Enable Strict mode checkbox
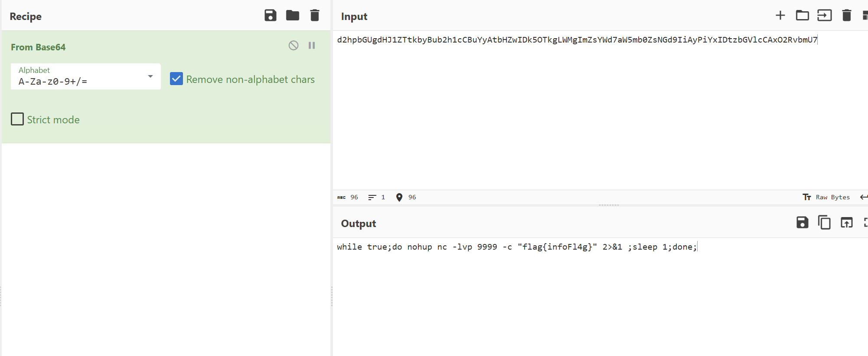 [17, 119]
